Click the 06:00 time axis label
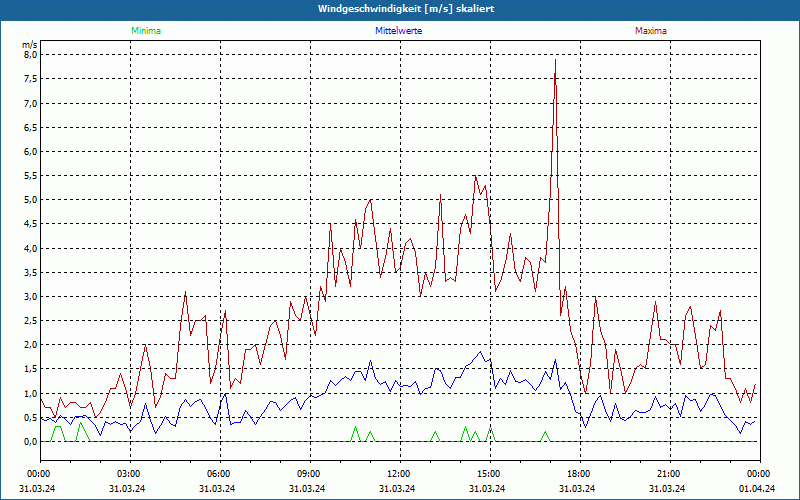This screenshot has height=500, width=800. click(x=220, y=474)
